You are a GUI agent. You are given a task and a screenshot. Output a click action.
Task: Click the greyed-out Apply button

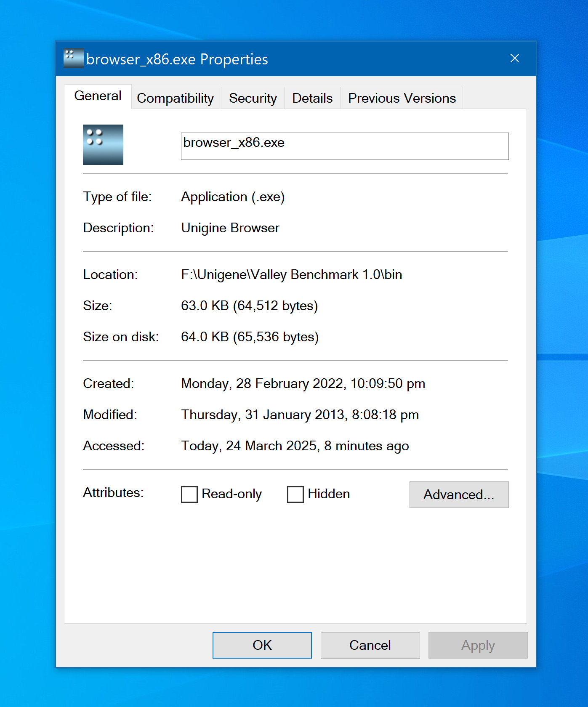(478, 645)
